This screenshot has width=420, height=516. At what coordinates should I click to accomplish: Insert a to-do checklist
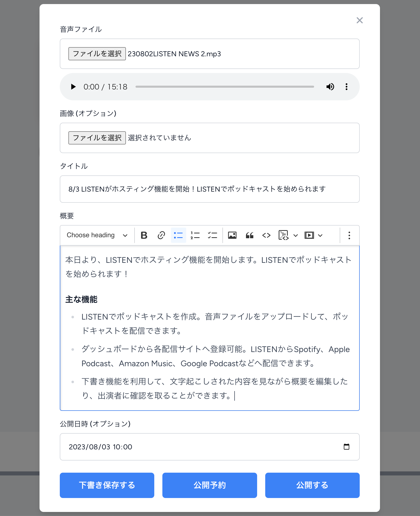(x=213, y=235)
